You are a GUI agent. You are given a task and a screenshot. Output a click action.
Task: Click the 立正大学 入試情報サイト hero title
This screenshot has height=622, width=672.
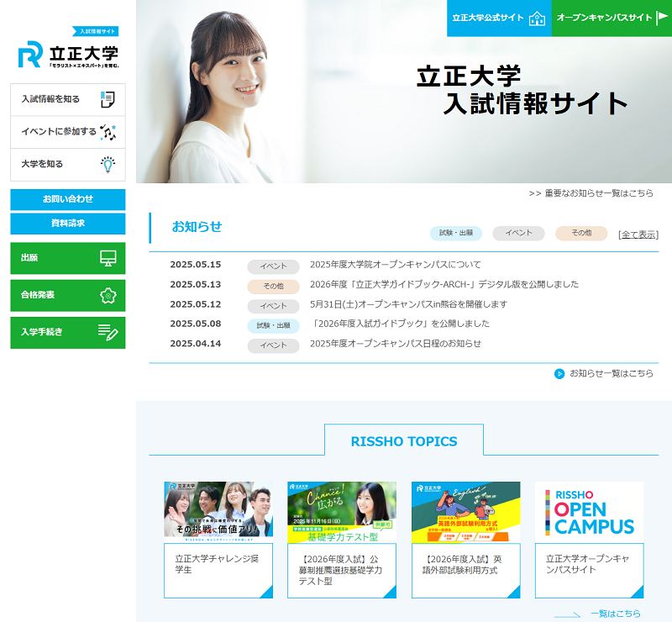click(x=522, y=90)
